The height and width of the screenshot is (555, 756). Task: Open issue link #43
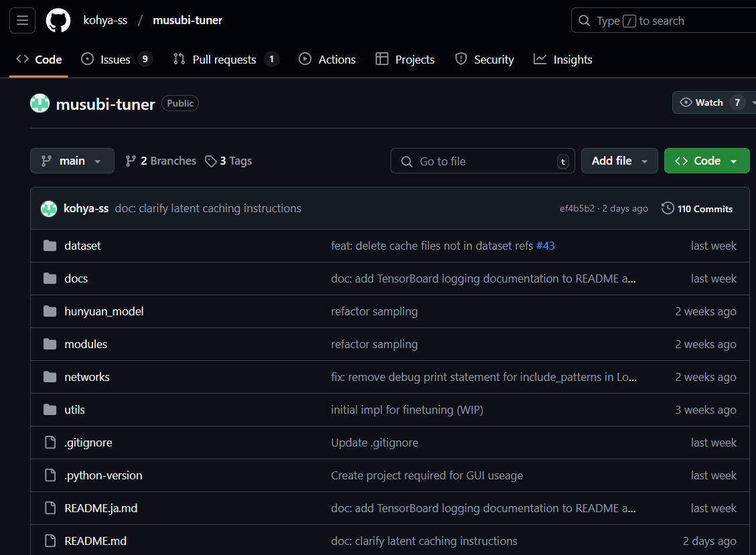click(x=545, y=246)
